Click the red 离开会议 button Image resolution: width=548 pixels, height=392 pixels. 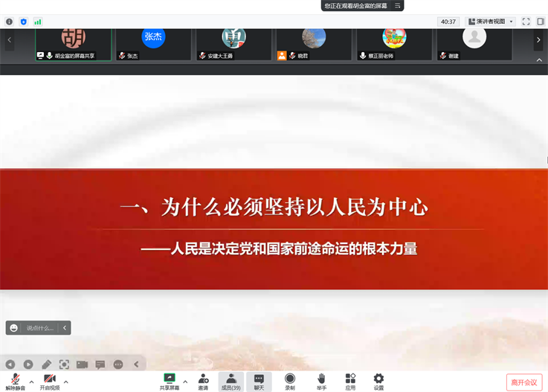[x=523, y=382]
